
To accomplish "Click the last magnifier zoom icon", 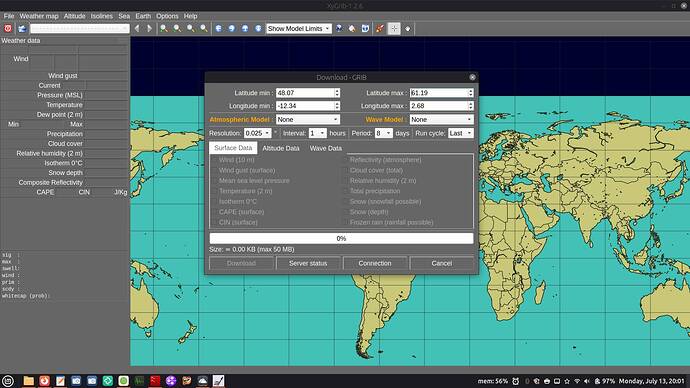I will 204,29.
